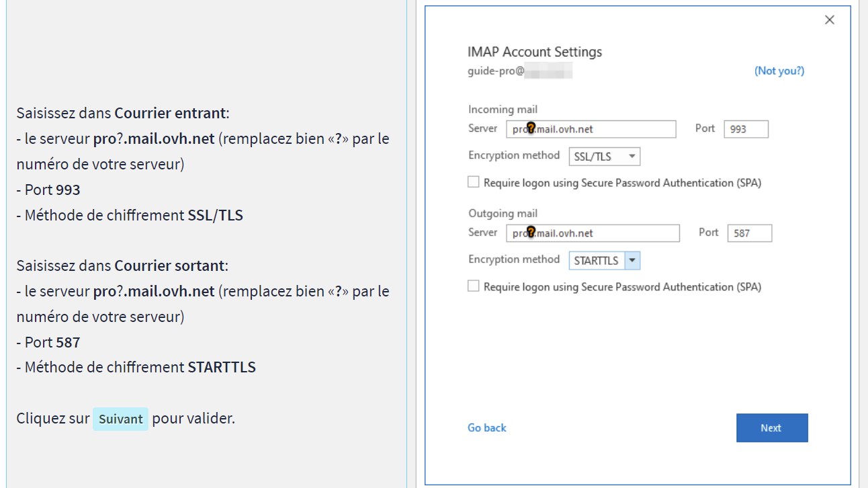Select the Incoming port field showing 993
Viewport: 868px width, 488px height.
click(746, 129)
